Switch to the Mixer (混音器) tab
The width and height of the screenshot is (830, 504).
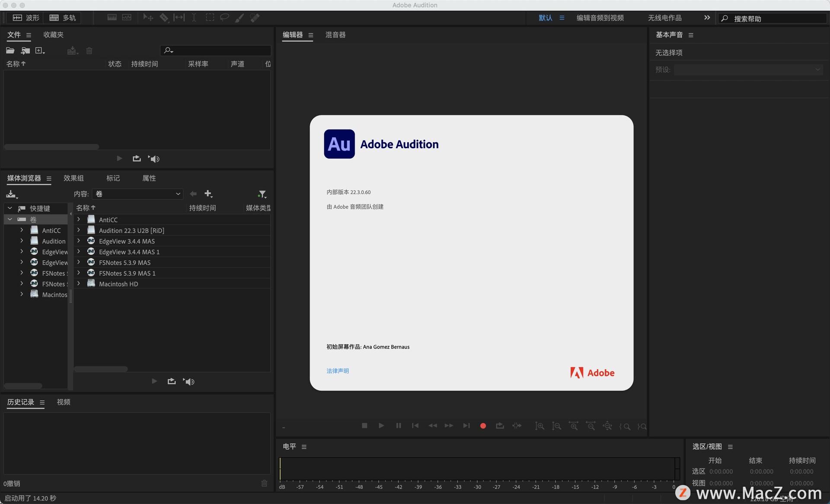335,35
